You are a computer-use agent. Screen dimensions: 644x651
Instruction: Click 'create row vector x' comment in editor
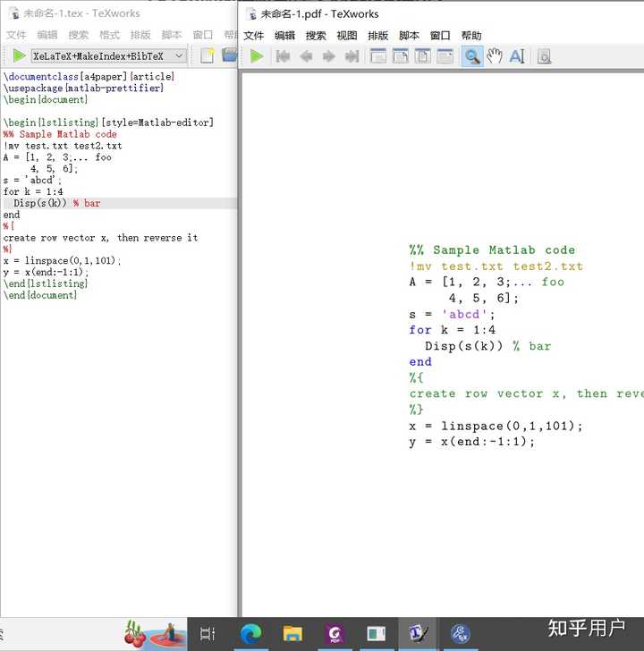[x=100, y=238]
